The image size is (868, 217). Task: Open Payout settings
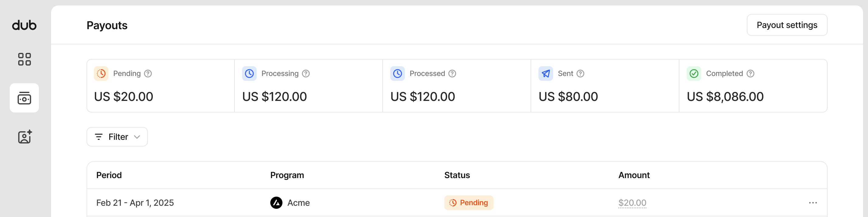(x=787, y=25)
